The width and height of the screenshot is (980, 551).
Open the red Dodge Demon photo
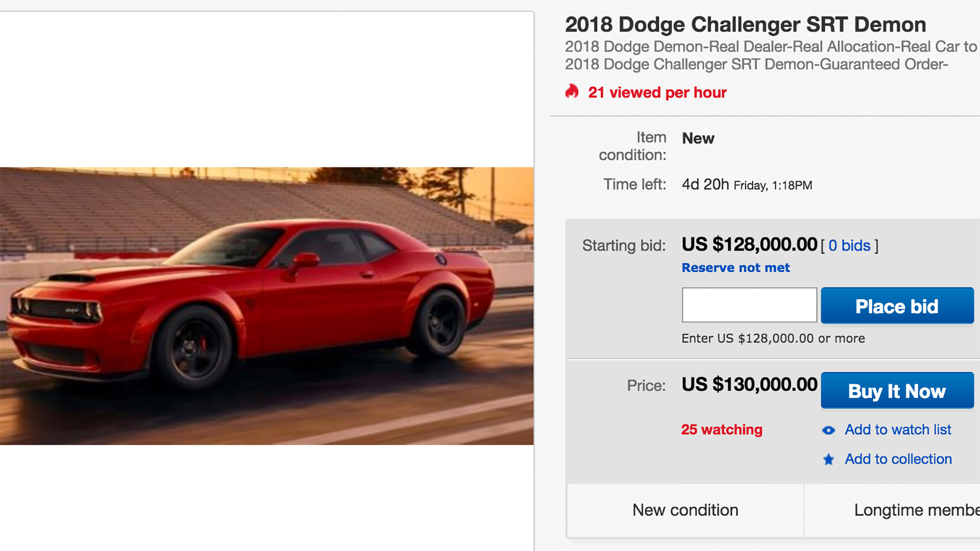click(266, 306)
